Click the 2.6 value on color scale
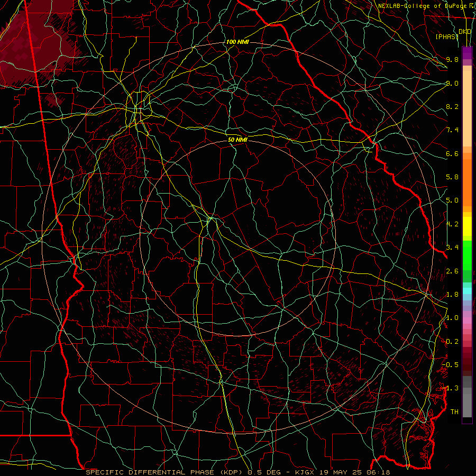This screenshot has height=476, width=476. click(x=452, y=271)
